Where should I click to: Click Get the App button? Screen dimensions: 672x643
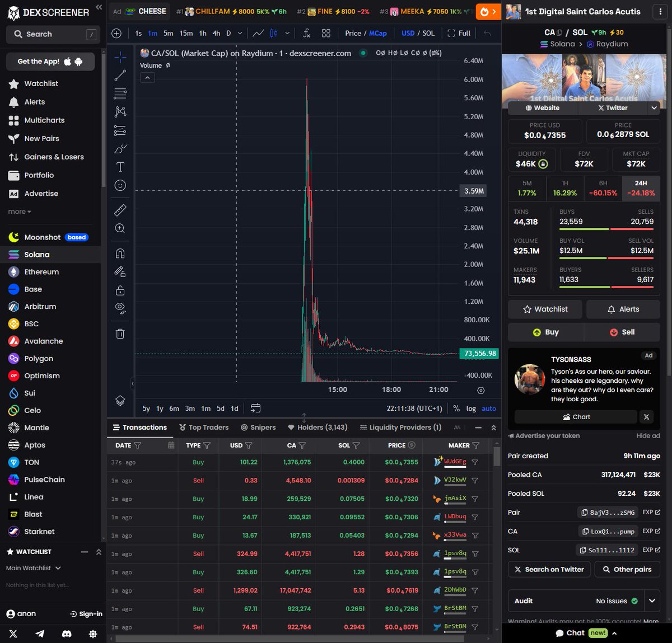(50, 62)
